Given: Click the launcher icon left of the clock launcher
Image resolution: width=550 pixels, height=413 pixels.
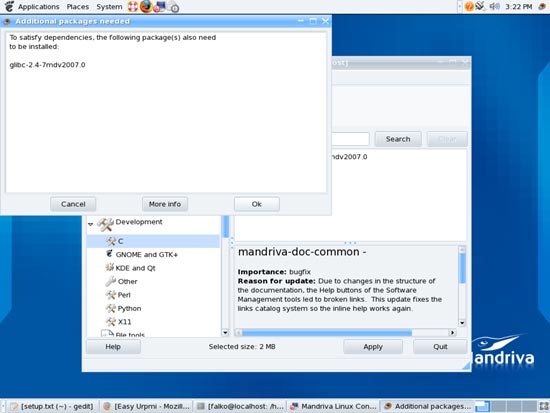Looking at the screenshot, I should 160,7.
